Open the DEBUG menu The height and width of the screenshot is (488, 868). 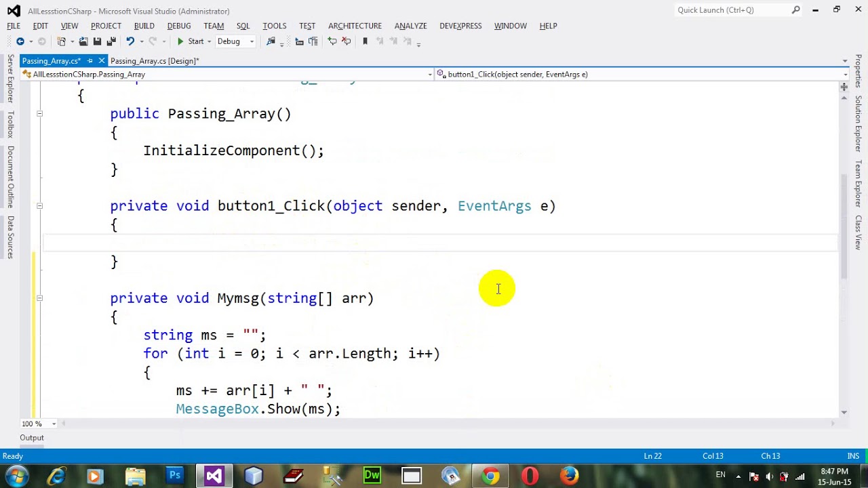point(179,26)
